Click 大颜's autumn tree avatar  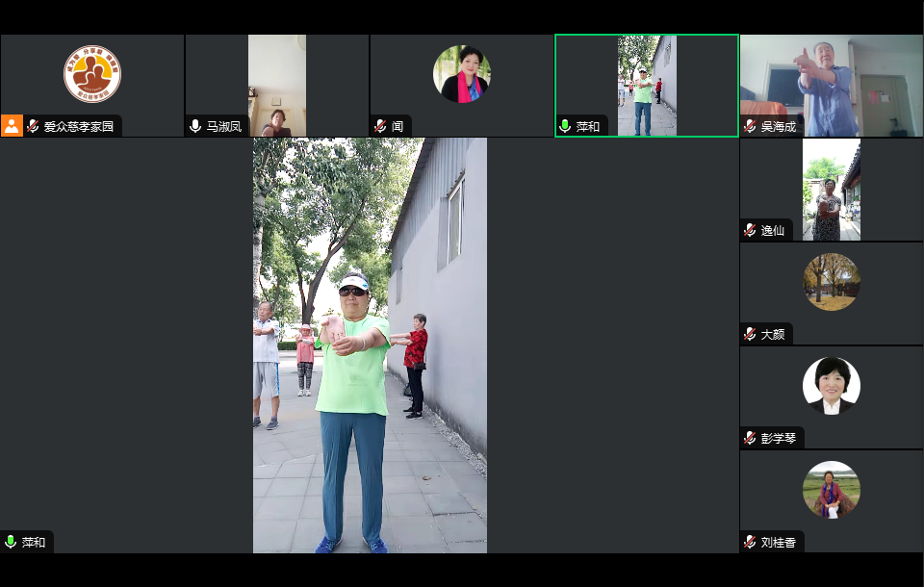pos(832,282)
